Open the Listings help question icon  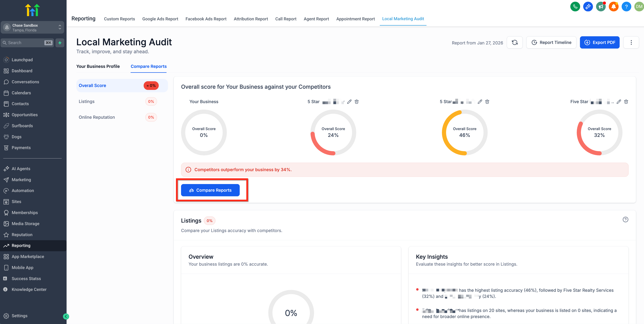625,220
